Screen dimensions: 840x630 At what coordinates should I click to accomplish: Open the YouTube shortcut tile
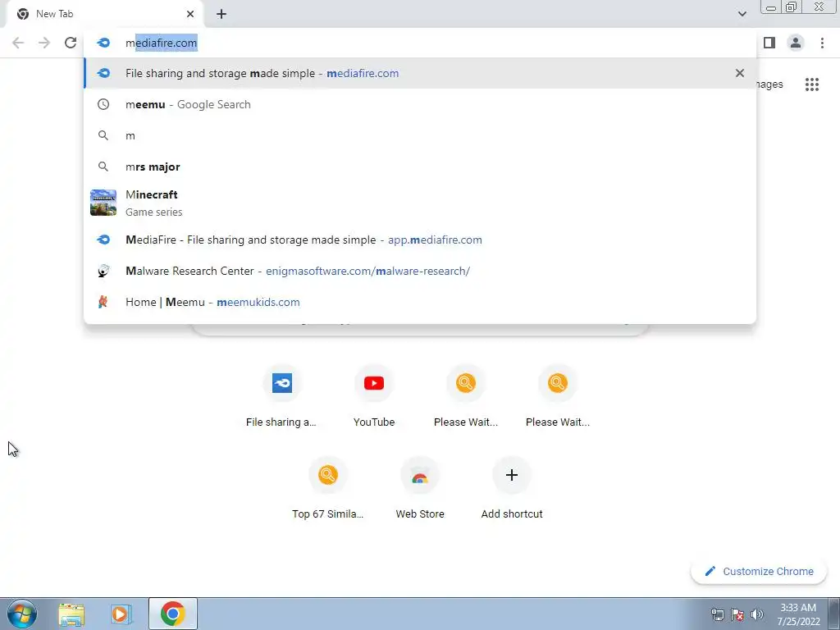tap(374, 396)
